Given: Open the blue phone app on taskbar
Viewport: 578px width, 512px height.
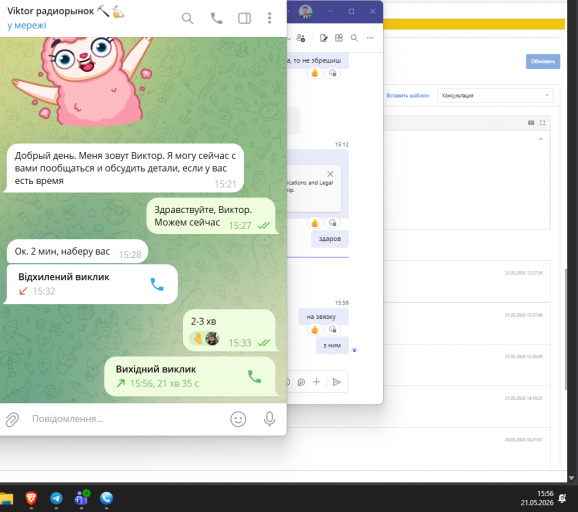Looking at the screenshot, I should 106,498.
